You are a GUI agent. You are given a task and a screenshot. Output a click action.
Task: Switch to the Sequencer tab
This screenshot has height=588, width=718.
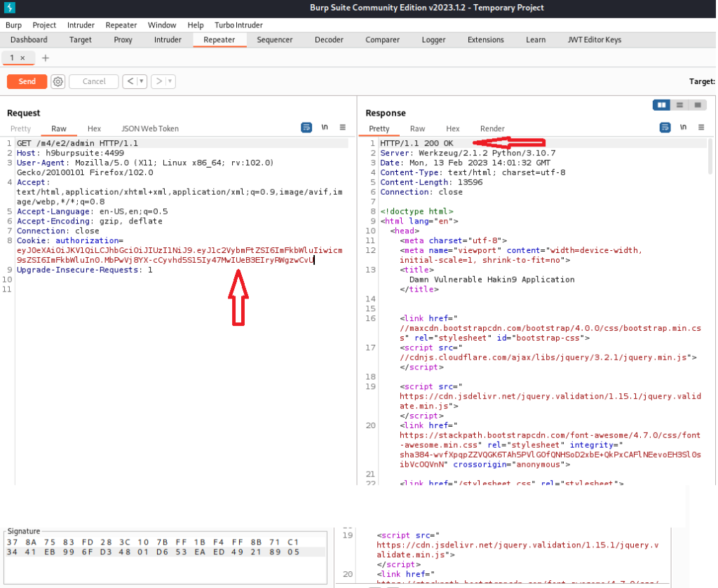pyautogui.click(x=275, y=40)
